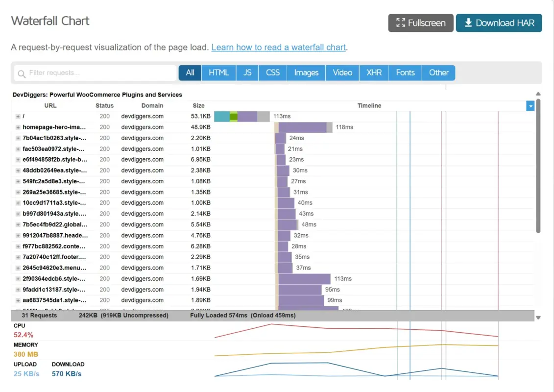Expand the homepage-hero-ima... request details

click(x=18, y=127)
